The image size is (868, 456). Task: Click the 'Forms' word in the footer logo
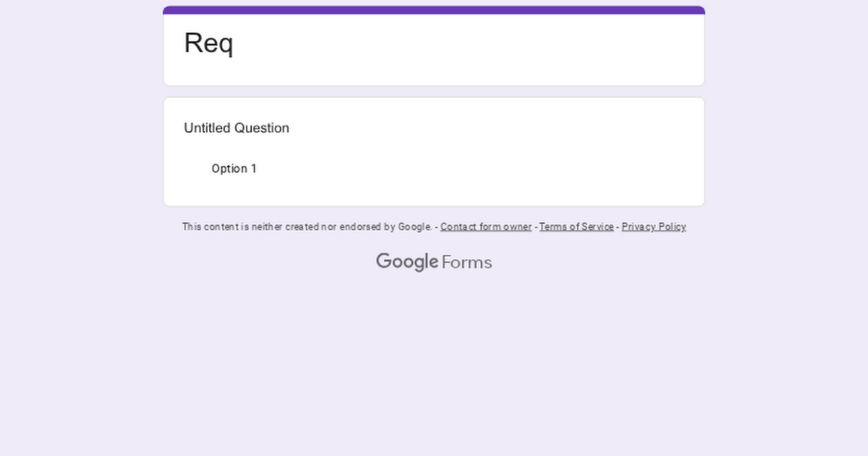tap(467, 262)
